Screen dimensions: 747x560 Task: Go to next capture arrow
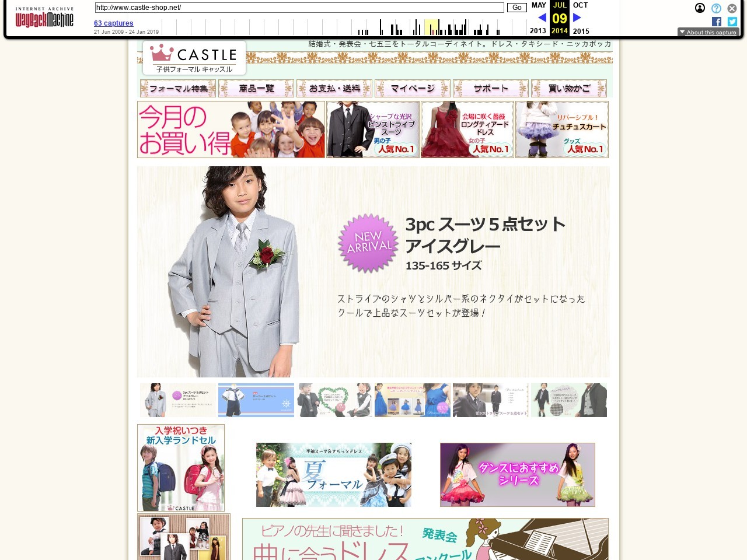coord(577,17)
